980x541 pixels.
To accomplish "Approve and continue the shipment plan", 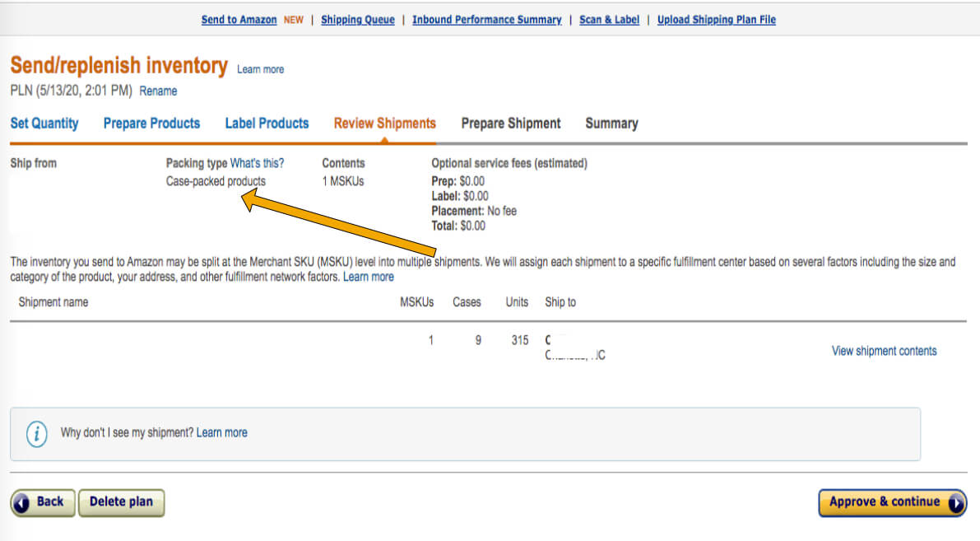I will [x=885, y=502].
